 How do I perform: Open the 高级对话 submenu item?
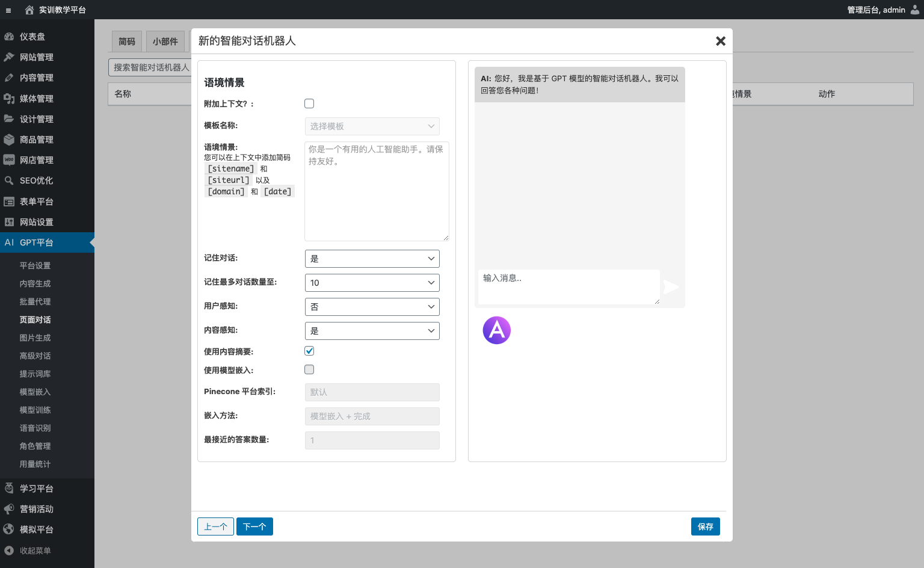35,356
